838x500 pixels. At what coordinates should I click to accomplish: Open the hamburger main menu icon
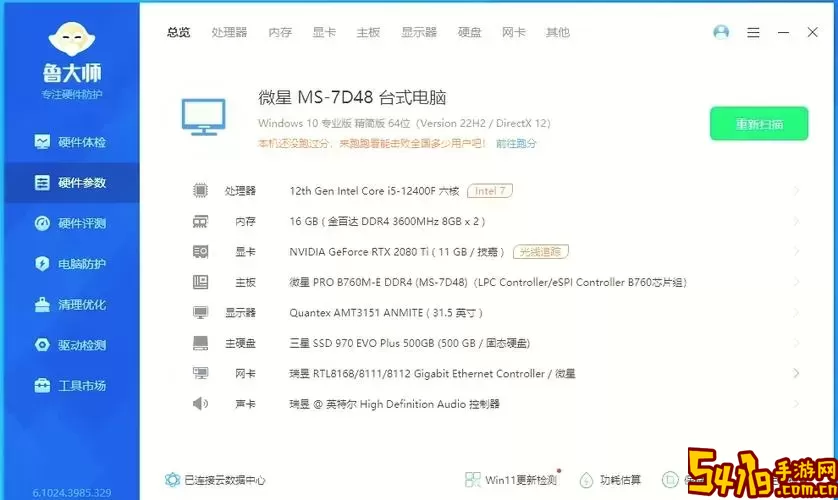pyautogui.click(x=753, y=33)
